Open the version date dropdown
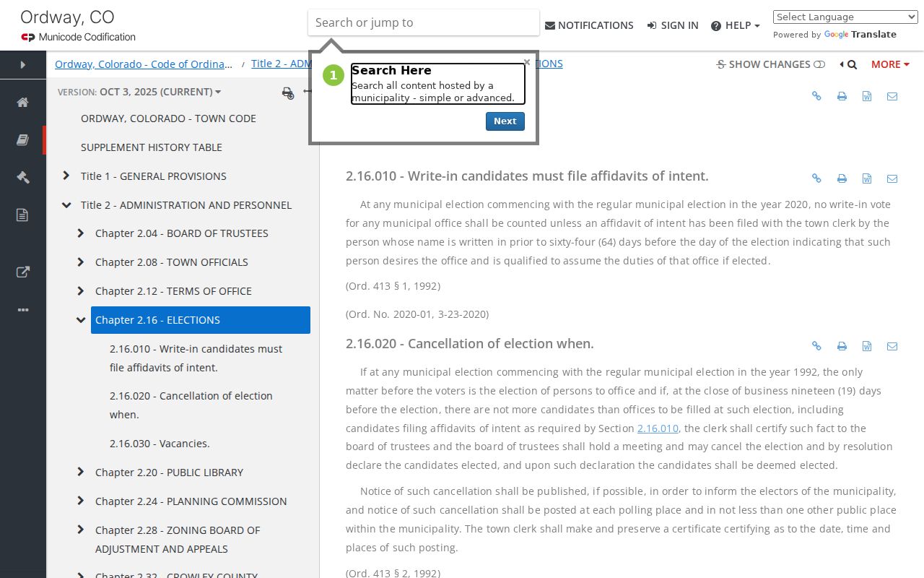924x578 pixels. coord(160,92)
